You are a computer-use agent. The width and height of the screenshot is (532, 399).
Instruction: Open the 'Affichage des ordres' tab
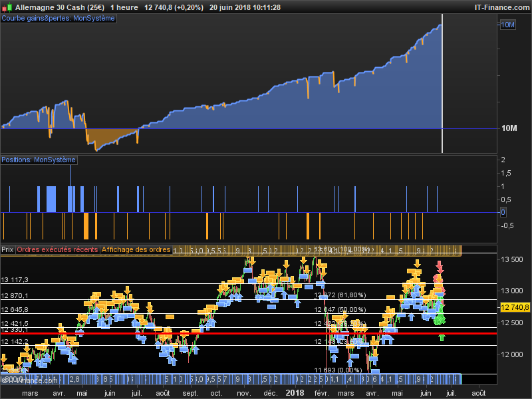pos(136,250)
